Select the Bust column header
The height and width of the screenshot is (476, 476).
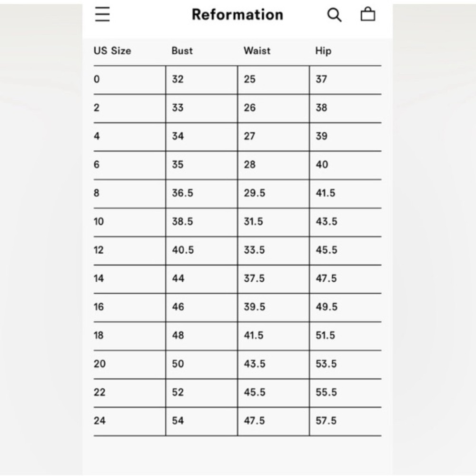[182, 50]
